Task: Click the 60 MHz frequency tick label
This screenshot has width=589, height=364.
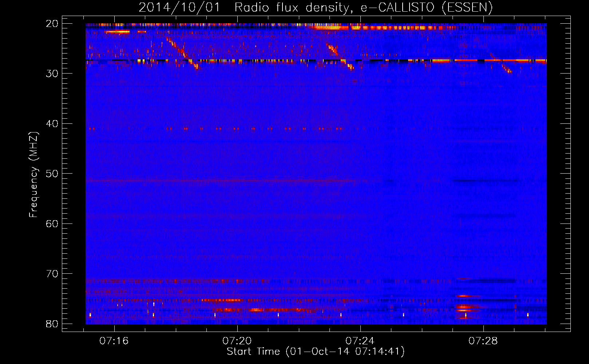Action: (x=52, y=224)
